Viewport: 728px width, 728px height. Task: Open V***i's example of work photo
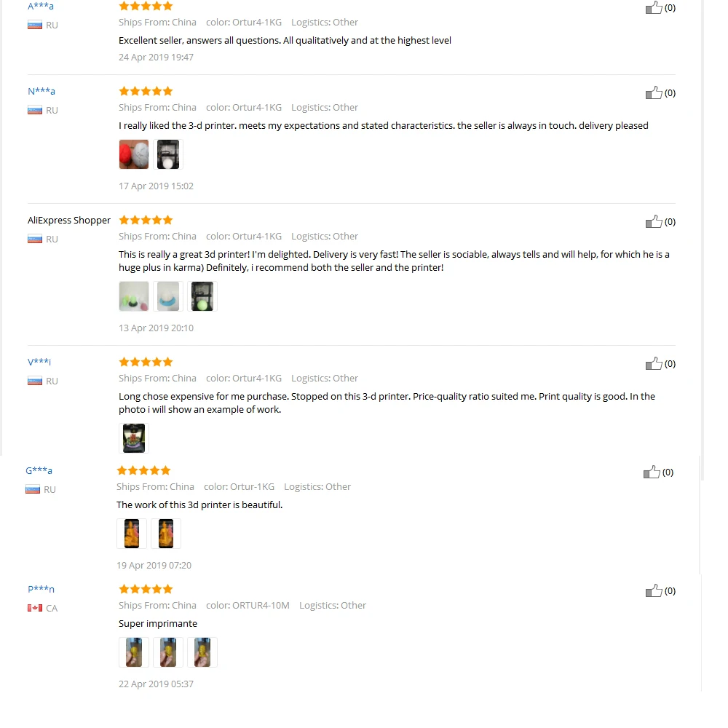[134, 438]
